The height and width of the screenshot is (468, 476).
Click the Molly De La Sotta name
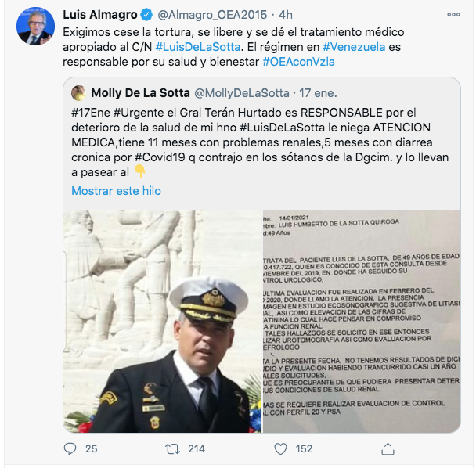[x=141, y=93]
